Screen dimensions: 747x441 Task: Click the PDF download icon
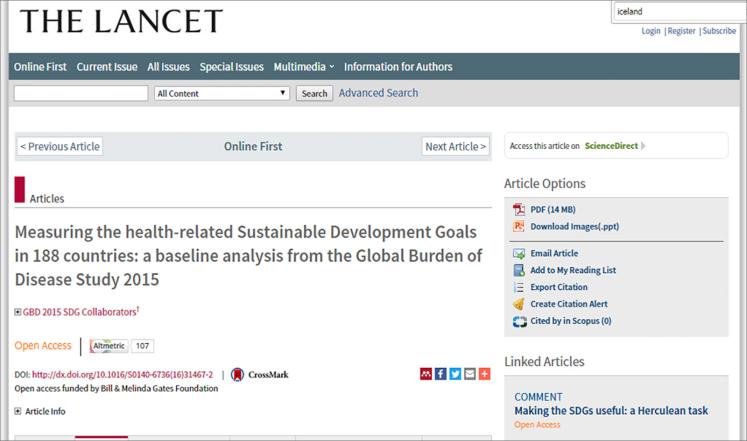point(519,210)
